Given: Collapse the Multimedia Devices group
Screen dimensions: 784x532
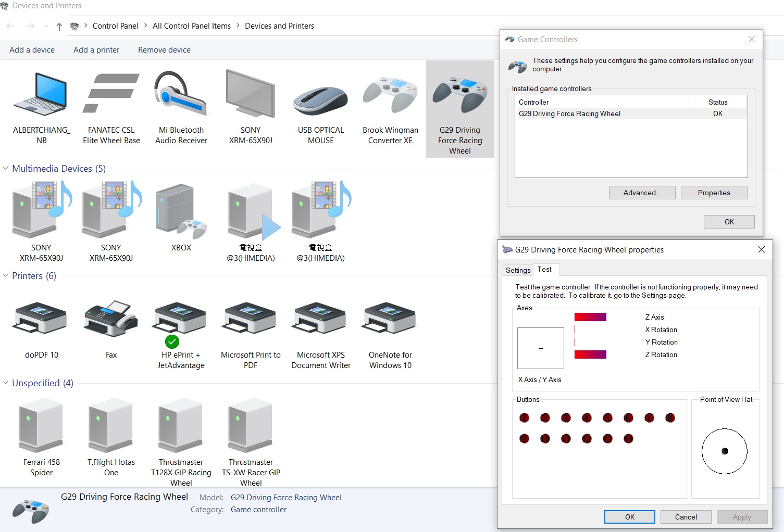Looking at the screenshot, I should [x=6, y=168].
